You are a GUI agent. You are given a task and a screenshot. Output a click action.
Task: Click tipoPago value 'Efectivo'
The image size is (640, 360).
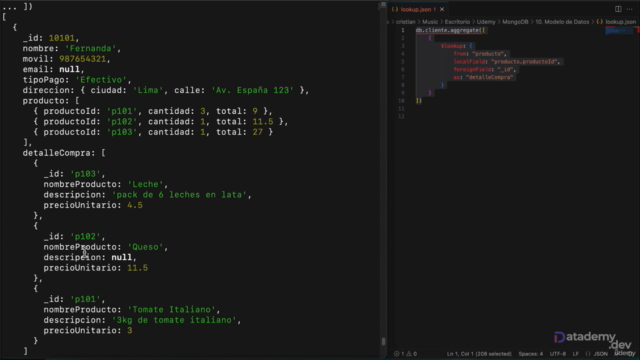click(101, 80)
